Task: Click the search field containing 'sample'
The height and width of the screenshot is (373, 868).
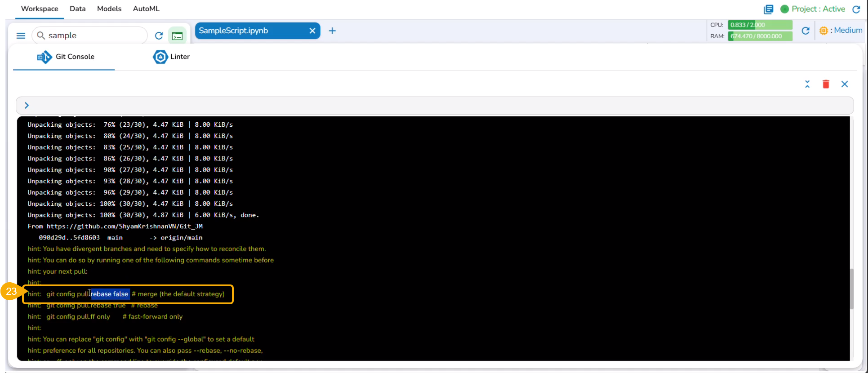Action: pyautogui.click(x=94, y=36)
